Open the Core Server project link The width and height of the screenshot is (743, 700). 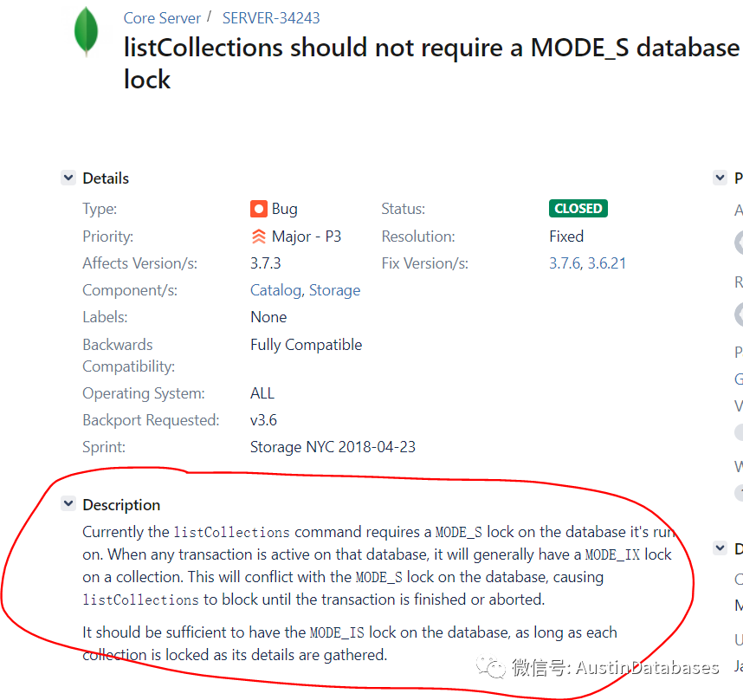pyautogui.click(x=162, y=17)
